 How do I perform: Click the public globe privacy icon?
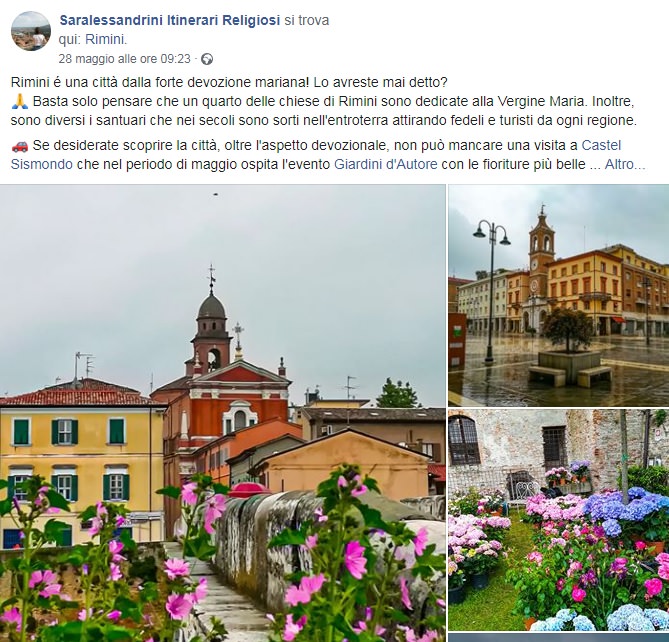[x=207, y=59]
